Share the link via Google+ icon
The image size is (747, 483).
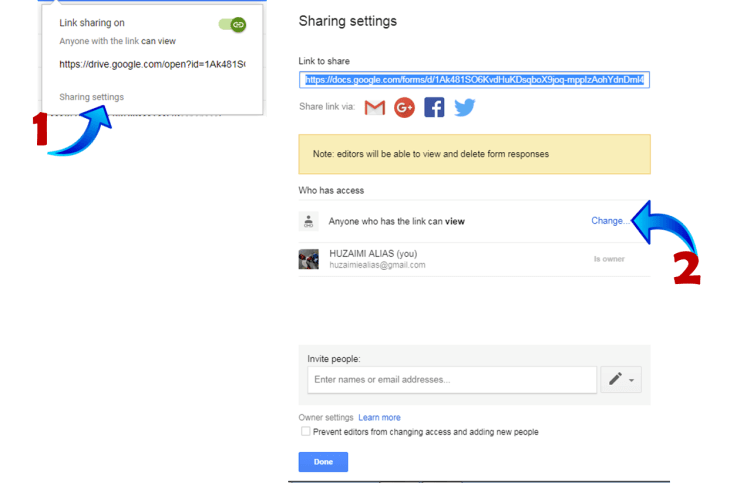[x=404, y=107]
